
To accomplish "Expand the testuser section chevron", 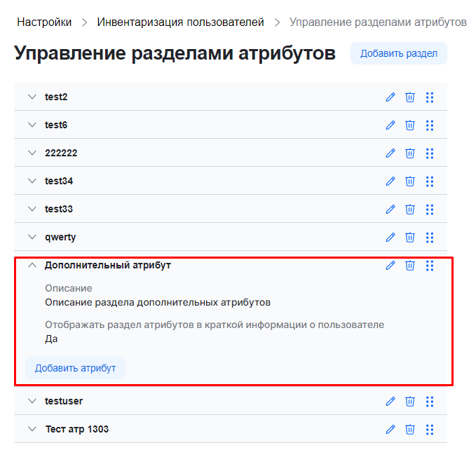I will (32, 402).
